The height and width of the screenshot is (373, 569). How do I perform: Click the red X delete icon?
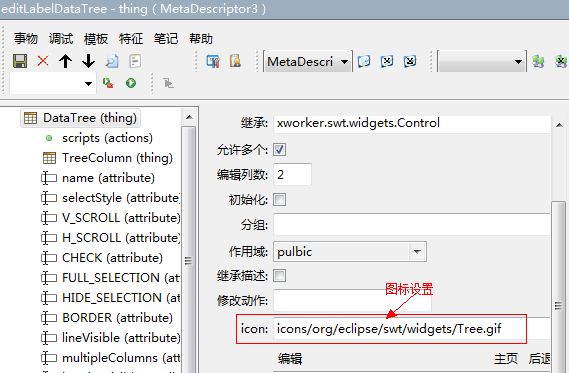[43, 61]
